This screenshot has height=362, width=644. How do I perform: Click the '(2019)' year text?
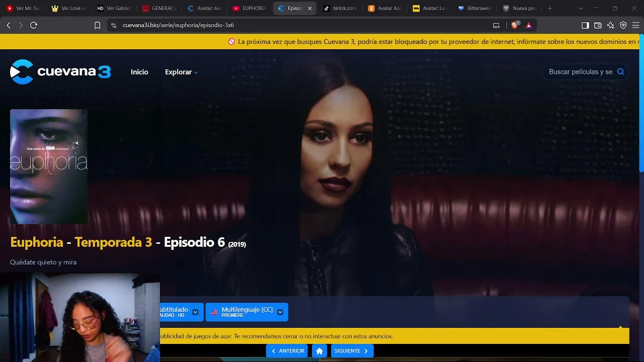(237, 244)
